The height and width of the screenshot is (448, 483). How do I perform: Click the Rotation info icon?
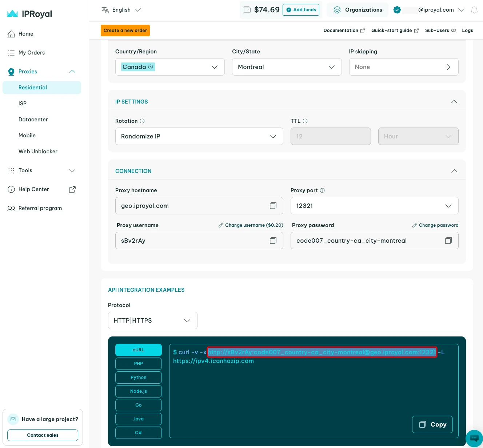pyautogui.click(x=142, y=121)
